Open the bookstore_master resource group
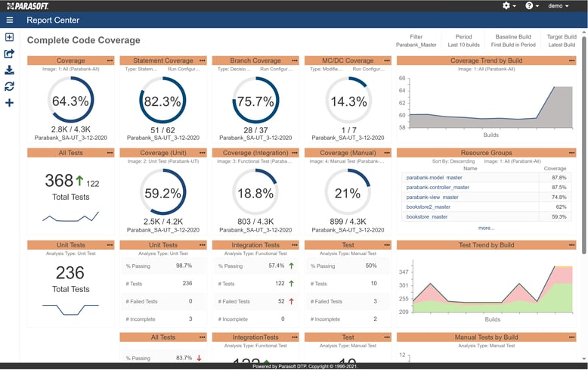Viewport: 588px width, 370px height. [x=427, y=216]
